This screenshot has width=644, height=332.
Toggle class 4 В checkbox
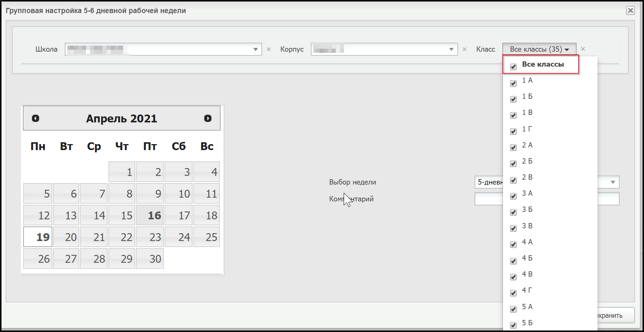[x=513, y=277]
